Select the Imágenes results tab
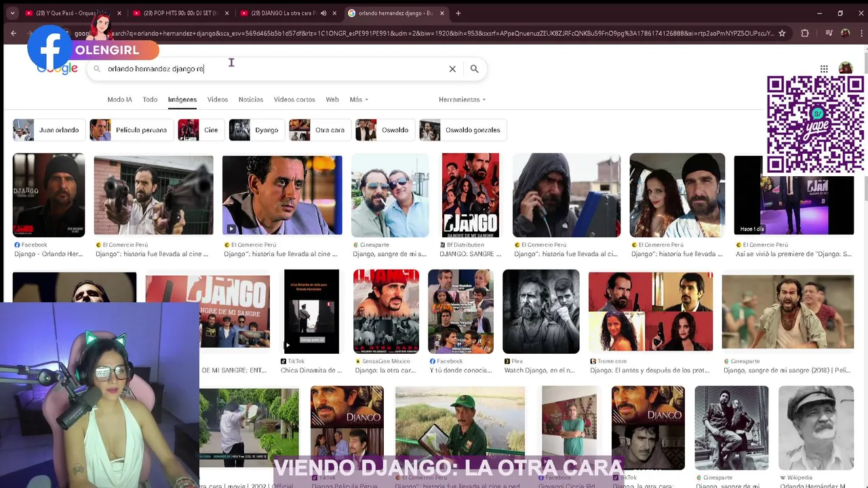Image resolution: width=868 pixels, height=488 pixels. pos(182,100)
